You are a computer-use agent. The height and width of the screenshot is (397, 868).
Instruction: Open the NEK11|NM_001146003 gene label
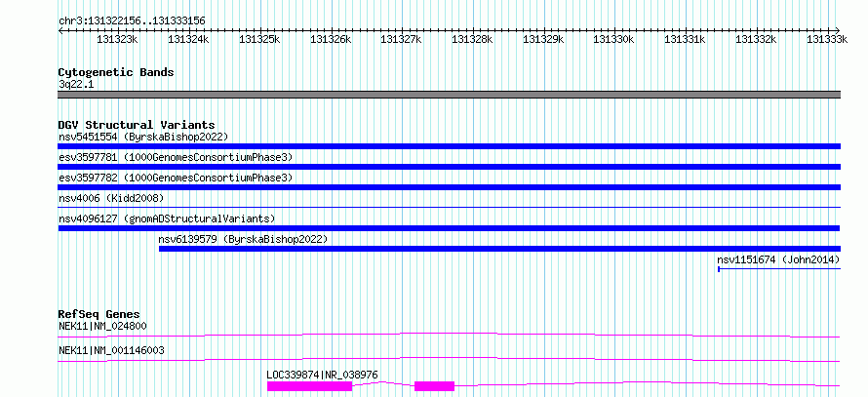point(111,350)
